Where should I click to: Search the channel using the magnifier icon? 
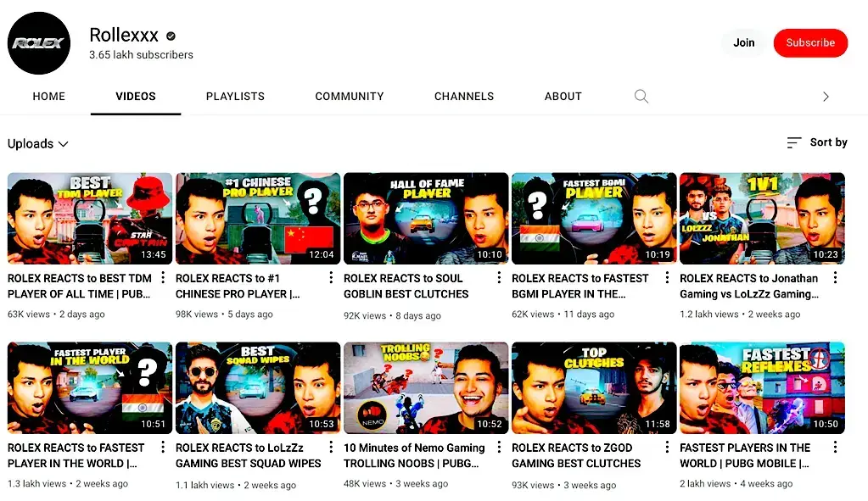641,97
